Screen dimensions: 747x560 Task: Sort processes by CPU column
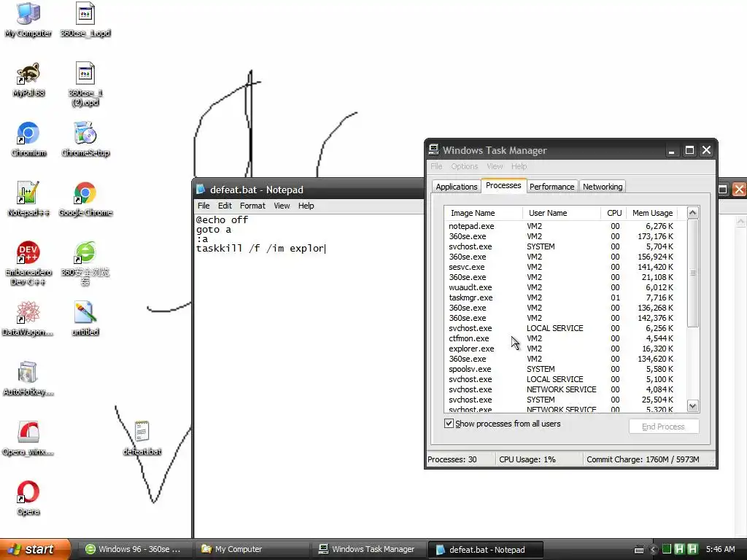click(x=614, y=213)
